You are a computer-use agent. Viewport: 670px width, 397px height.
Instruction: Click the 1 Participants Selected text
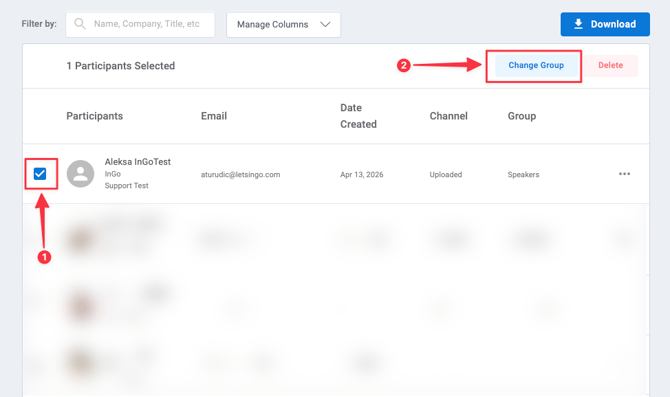click(x=120, y=66)
